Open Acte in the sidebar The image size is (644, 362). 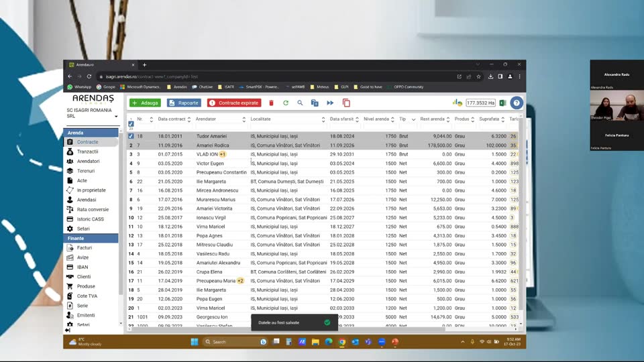(x=82, y=180)
